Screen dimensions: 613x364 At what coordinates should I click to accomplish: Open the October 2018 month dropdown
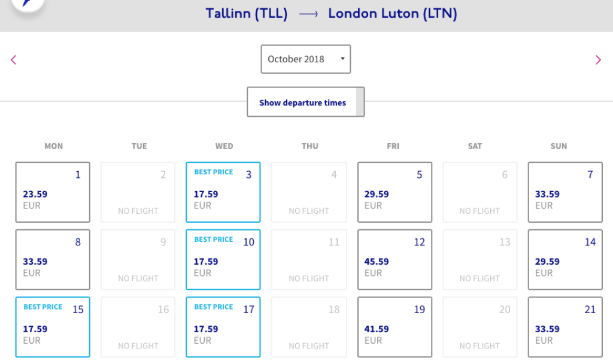pyautogui.click(x=305, y=59)
